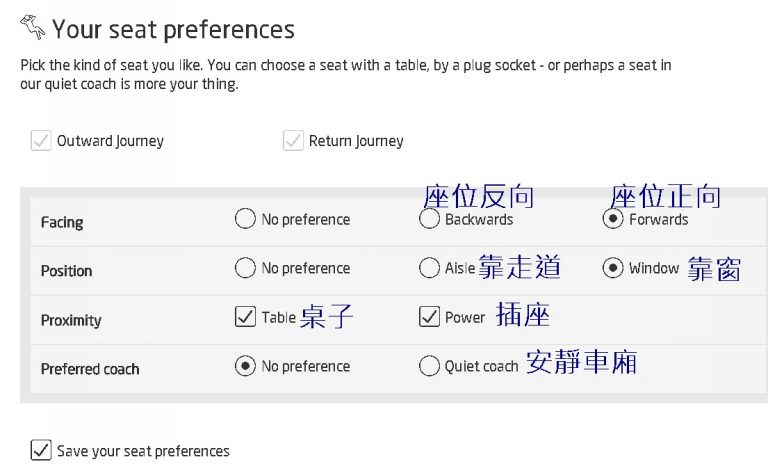Screen dimensions: 768x464
Task: Select No preference for Preferred coach
Action: tap(245, 366)
